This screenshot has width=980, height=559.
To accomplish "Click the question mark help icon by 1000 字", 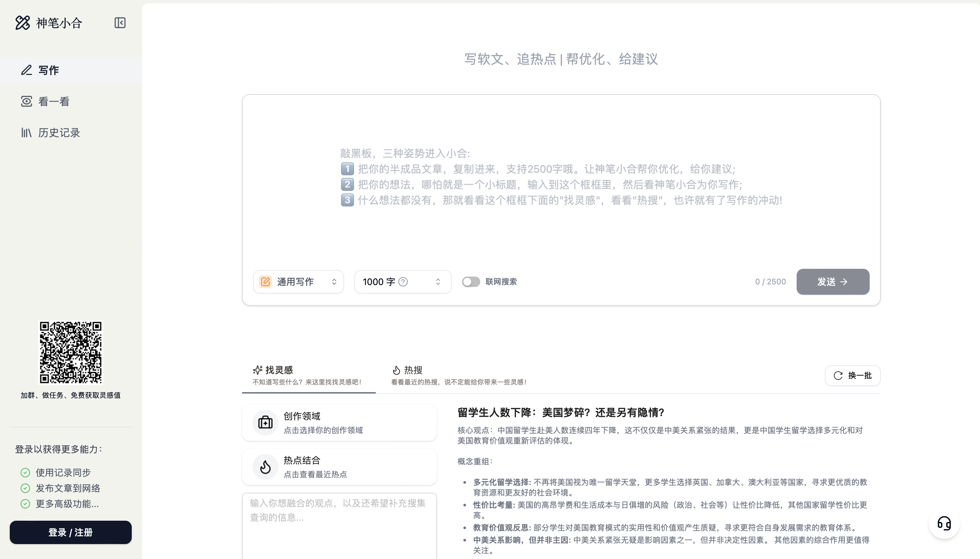I will pos(403,281).
